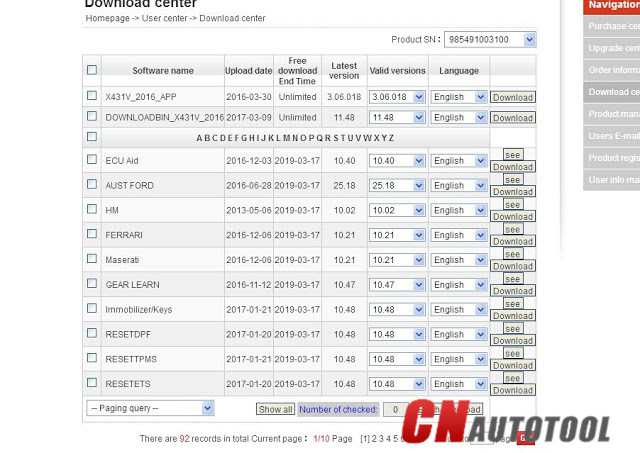This screenshot has height=453, width=640.
Task: Download DOWNLOADBIN_X431V_2016 software
Action: pyautogui.click(x=513, y=118)
